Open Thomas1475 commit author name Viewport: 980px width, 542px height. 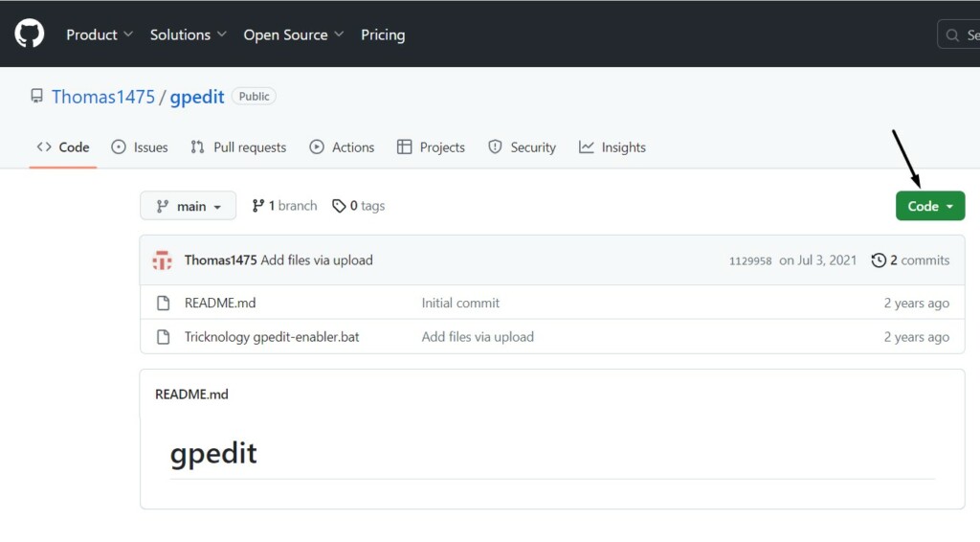(x=220, y=260)
